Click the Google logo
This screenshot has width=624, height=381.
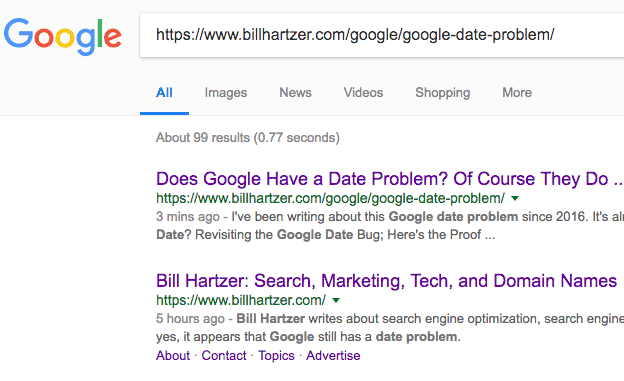pyautogui.click(x=62, y=36)
